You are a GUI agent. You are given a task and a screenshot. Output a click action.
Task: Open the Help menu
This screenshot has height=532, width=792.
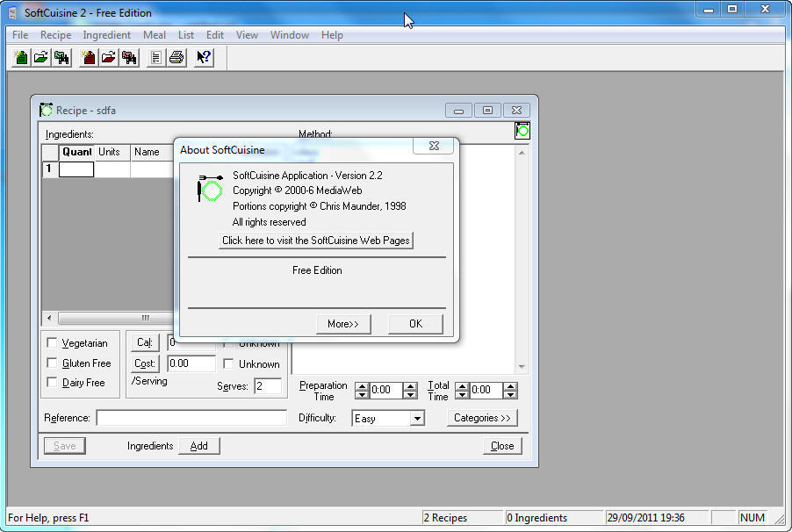pos(332,35)
